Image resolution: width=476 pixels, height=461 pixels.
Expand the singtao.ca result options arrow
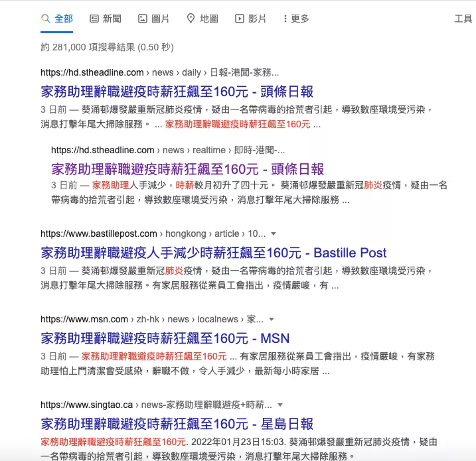(x=280, y=405)
